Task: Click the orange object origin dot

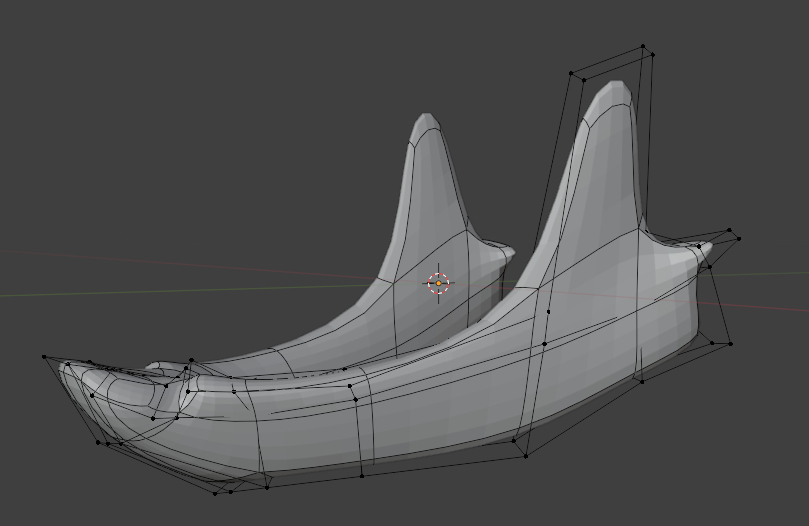Action: (x=439, y=284)
